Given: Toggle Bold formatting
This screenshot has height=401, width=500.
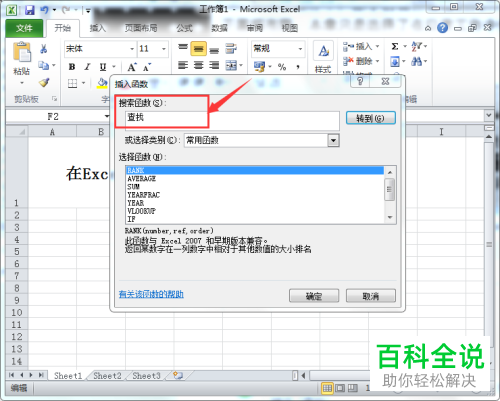Looking at the screenshot, I should coord(72,67).
